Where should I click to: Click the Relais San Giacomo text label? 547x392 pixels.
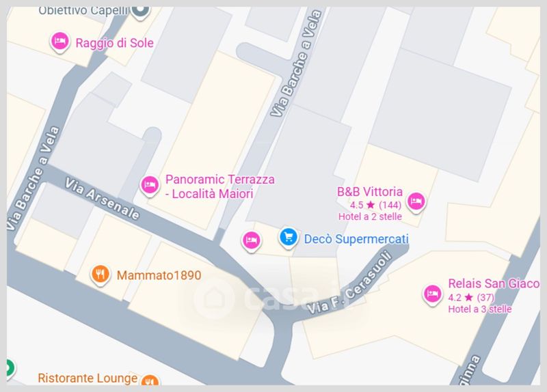click(494, 283)
